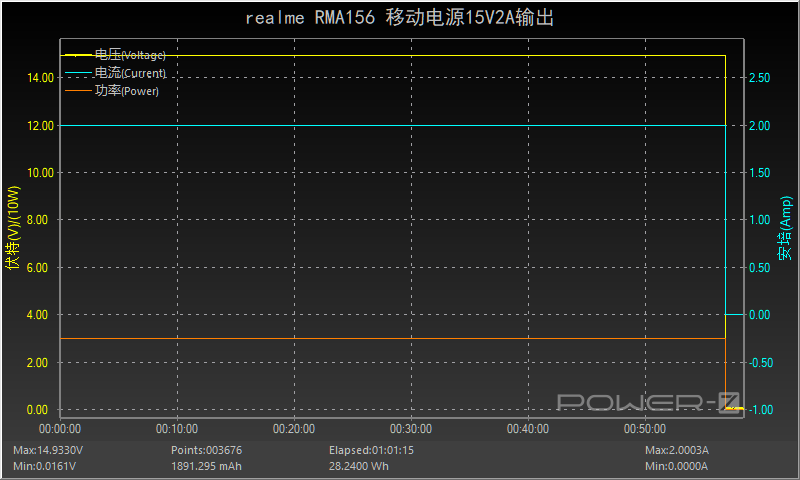The width and height of the screenshot is (800, 480).
Task: Click the 功率(Power) legend entry
Action: 127,91
